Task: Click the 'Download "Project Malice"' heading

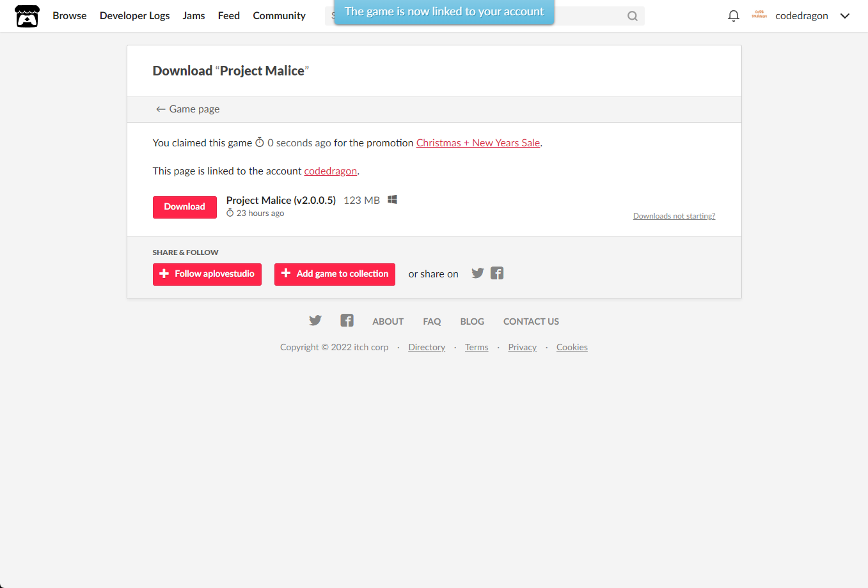Action: click(231, 71)
